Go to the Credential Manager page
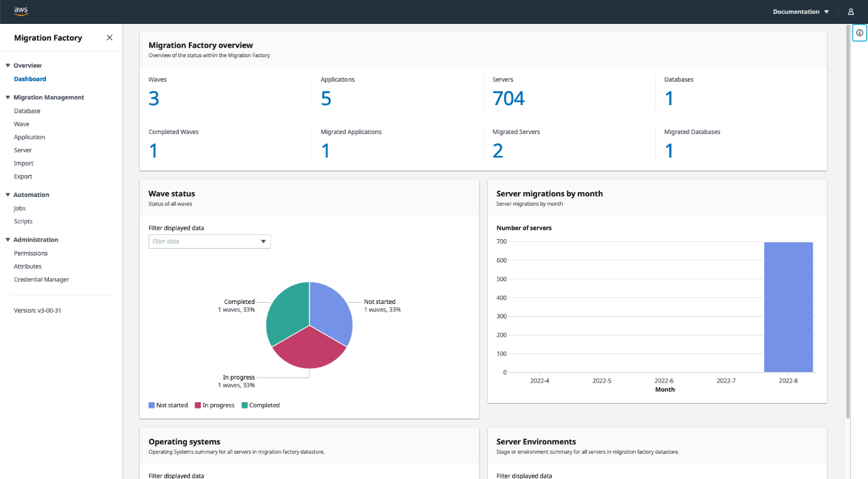The image size is (868, 479). 41,279
